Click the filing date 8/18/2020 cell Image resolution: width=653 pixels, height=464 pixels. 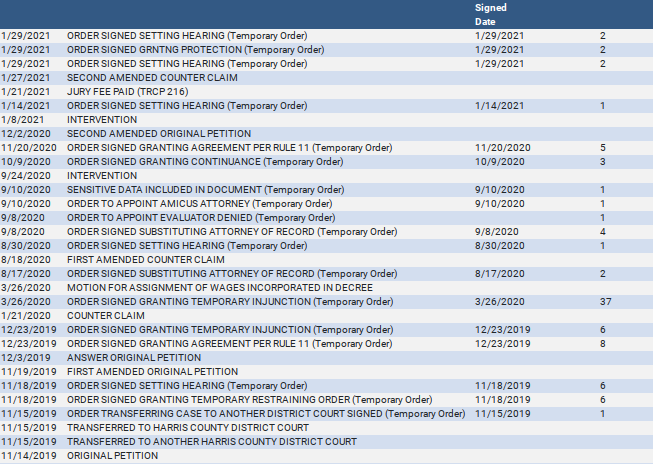pos(26,260)
